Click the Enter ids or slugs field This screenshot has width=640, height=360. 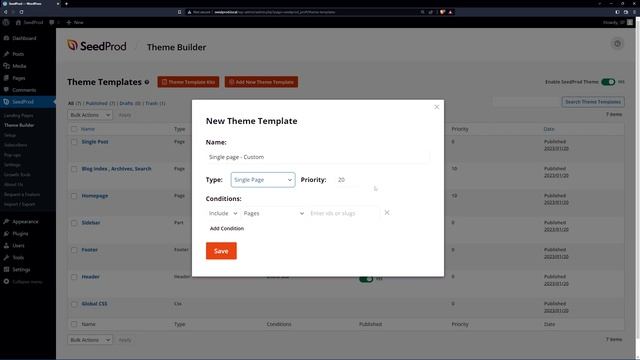click(343, 213)
